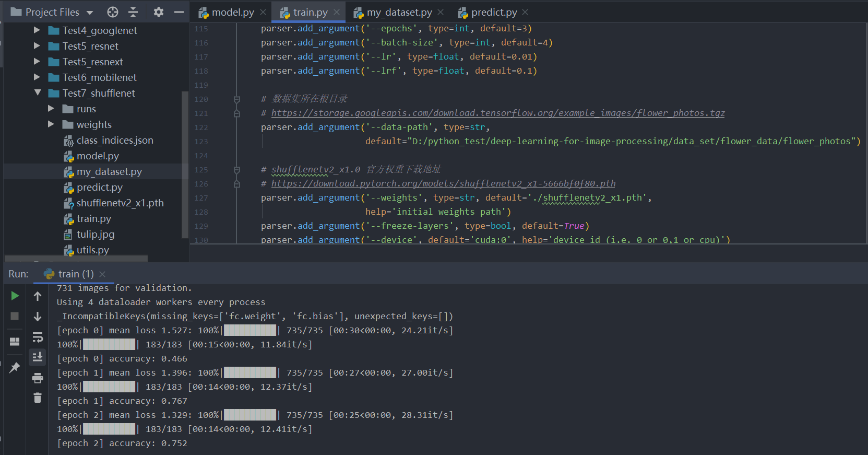Close the my_dataset.py tab
The width and height of the screenshot is (868, 455).
tap(441, 12)
